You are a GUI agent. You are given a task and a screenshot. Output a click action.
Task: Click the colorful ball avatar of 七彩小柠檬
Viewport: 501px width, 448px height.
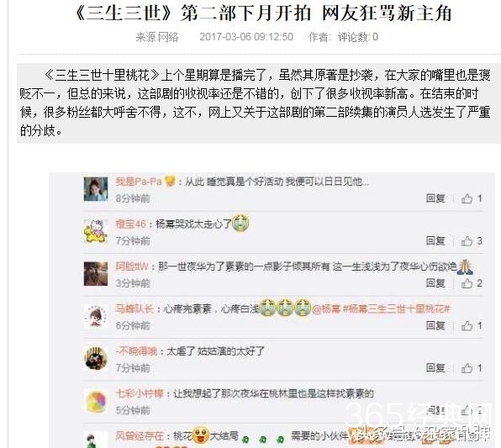pos(96,401)
